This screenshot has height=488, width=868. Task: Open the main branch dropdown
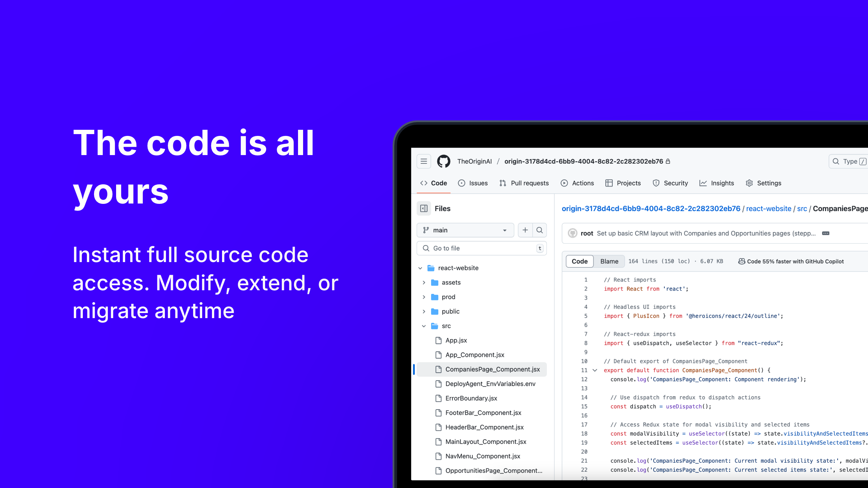(465, 230)
